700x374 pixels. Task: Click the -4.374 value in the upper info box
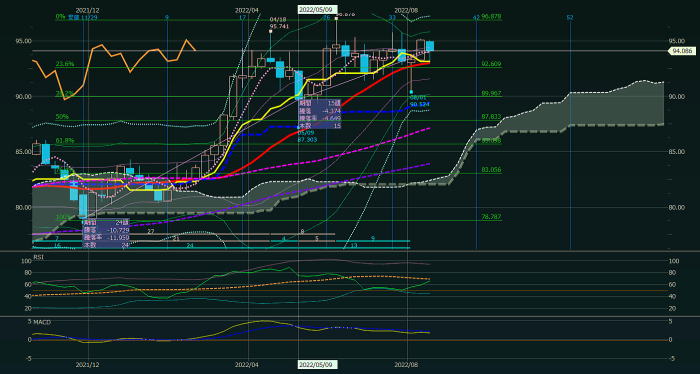pyautogui.click(x=331, y=111)
